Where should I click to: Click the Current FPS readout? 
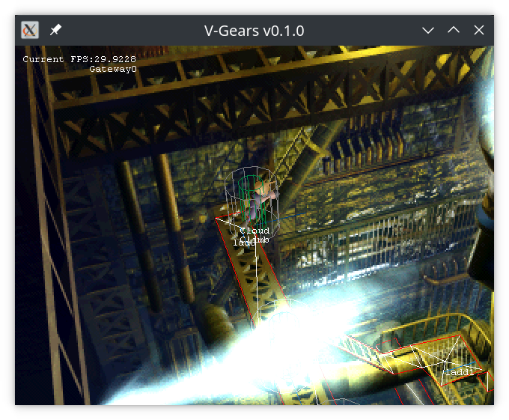[x=79, y=59]
